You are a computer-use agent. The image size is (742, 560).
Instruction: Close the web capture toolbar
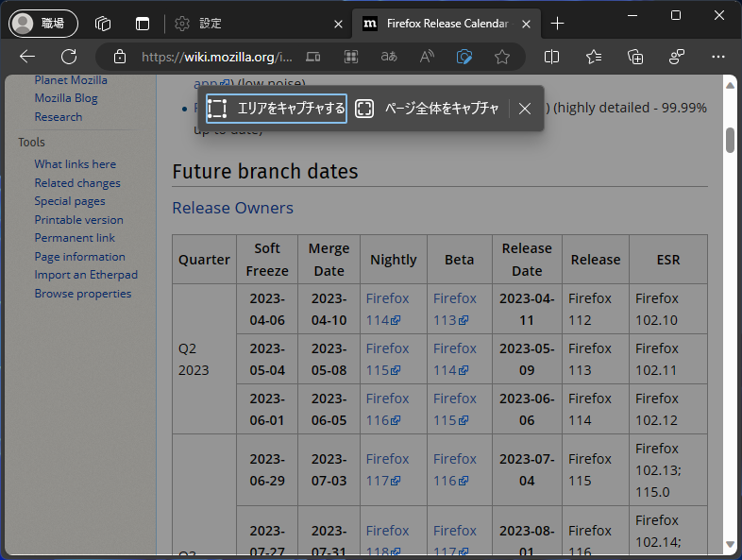(x=524, y=109)
